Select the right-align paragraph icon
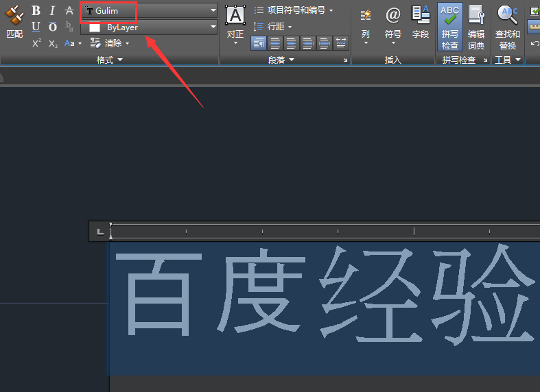 308,43
